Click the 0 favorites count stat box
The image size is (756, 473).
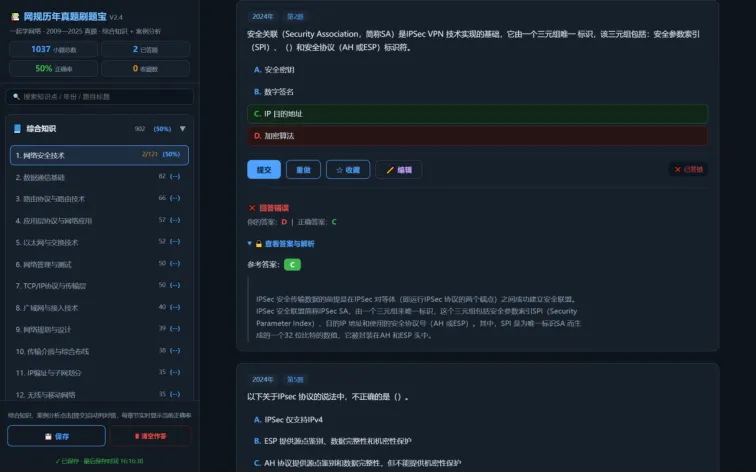pyautogui.click(x=145, y=68)
